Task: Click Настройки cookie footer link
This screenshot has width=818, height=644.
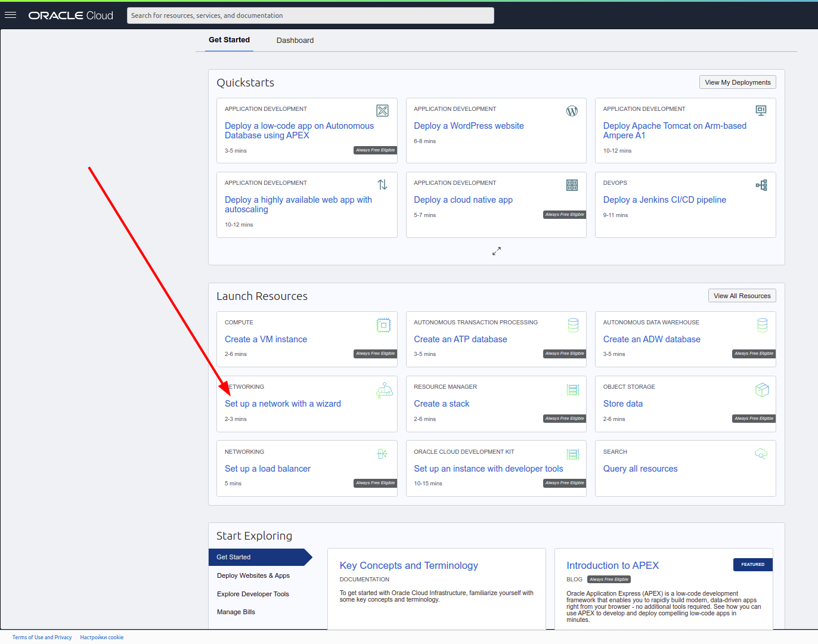Action: [102, 637]
